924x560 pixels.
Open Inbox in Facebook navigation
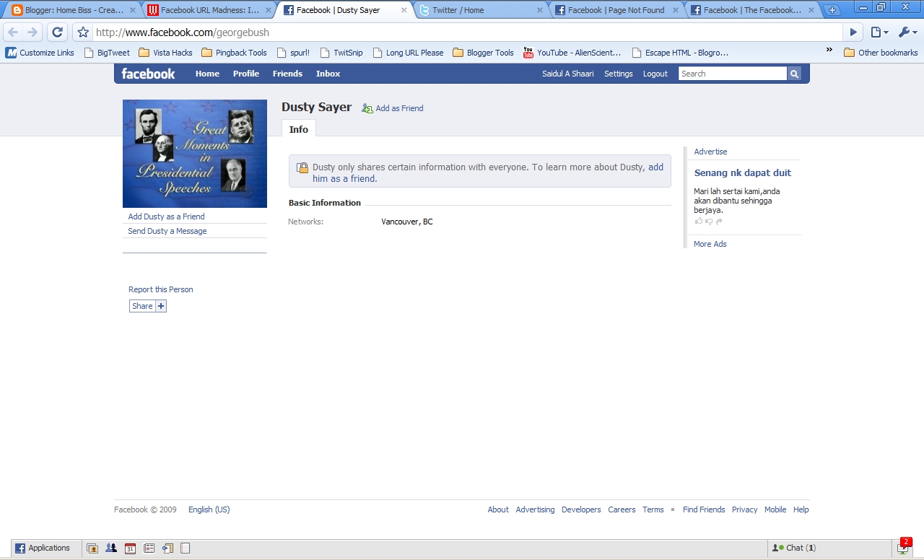pyautogui.click(x=328, y=74)
